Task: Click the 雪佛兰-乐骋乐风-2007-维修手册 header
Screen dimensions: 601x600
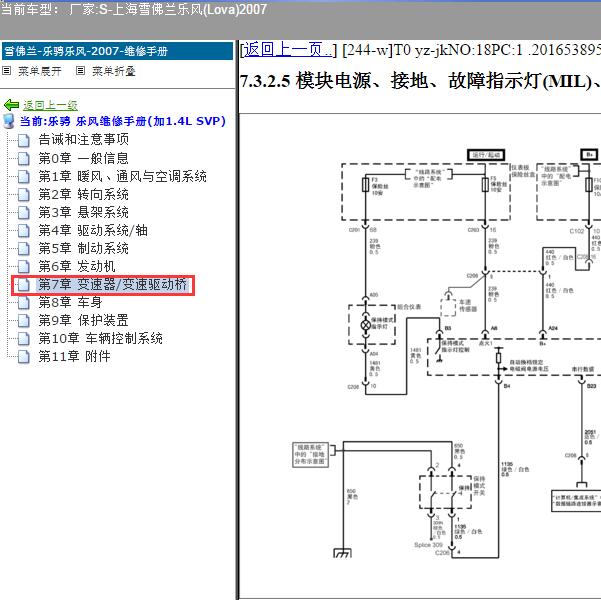Action: [117, 51]
